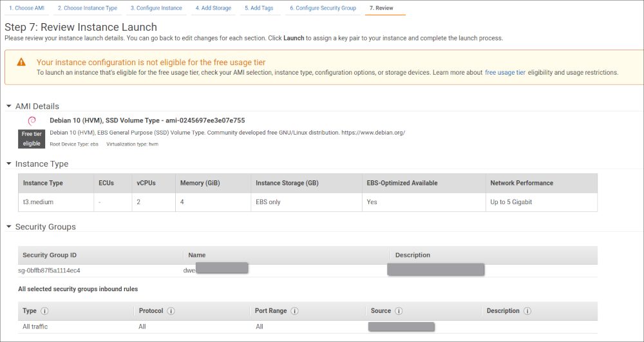Screen dimensions: 644x342
Task: Click the EBS only storage cell
Action: (307, 202)
